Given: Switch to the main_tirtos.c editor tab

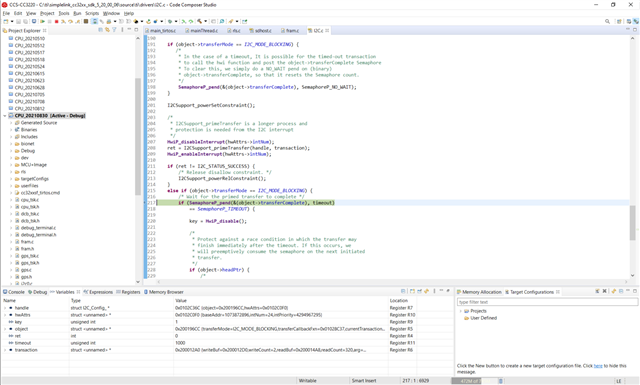Looking at the screenshot, I should 160,31.
